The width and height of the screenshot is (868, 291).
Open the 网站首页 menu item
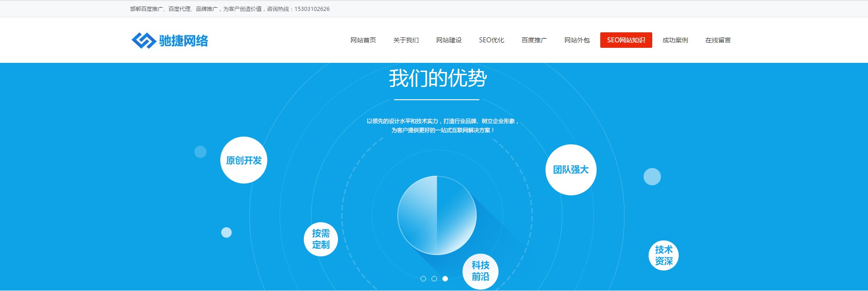[x=363, y=40]
